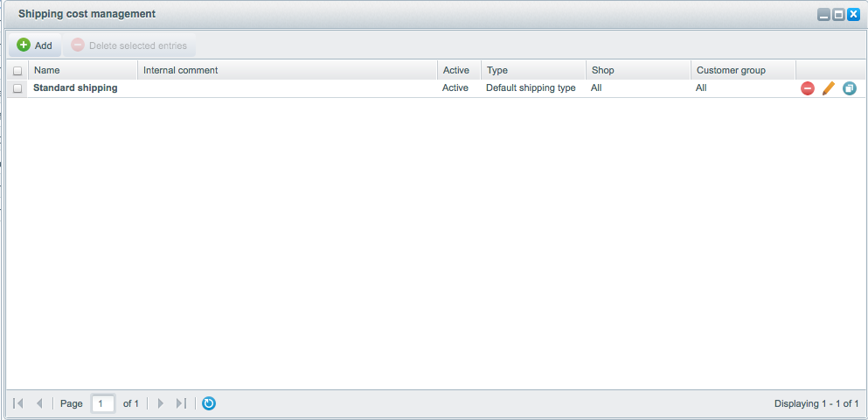Select the Standard shipping row name

[75, 88]
